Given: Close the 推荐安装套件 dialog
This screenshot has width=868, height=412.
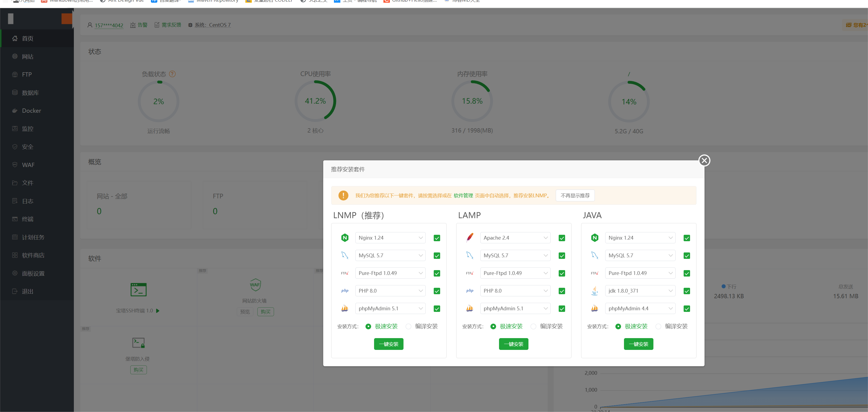Looking at the screenshot, I should click(704, 160).
